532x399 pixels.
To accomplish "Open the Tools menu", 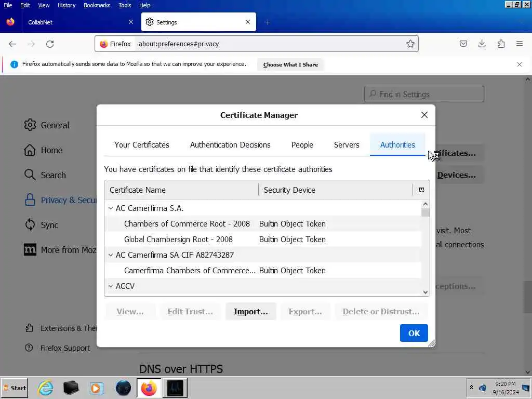I will coord(125,5).
